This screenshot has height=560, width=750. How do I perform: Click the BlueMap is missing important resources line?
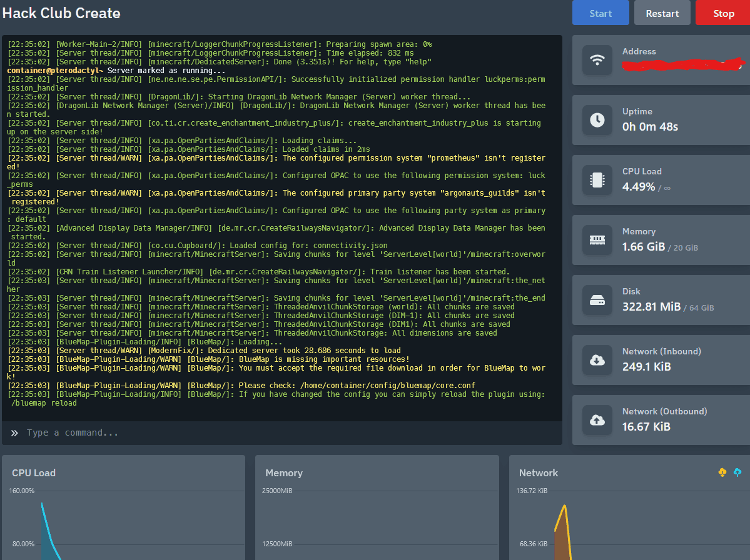[208, 359]
